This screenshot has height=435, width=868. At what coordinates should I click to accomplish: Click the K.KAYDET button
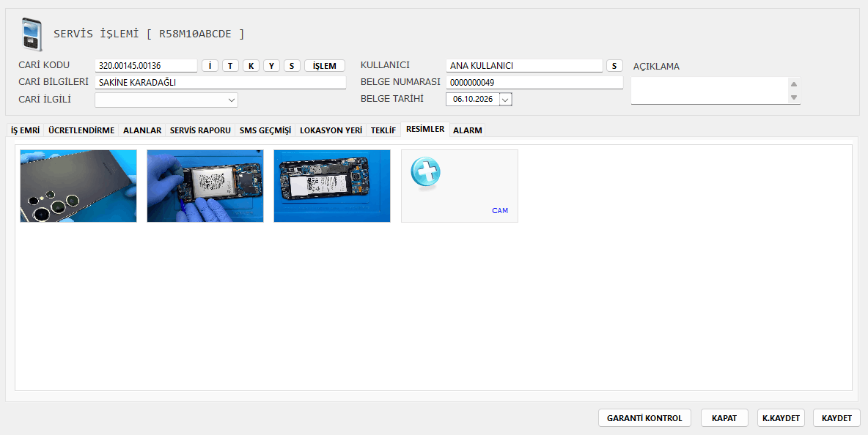point(781,418)
